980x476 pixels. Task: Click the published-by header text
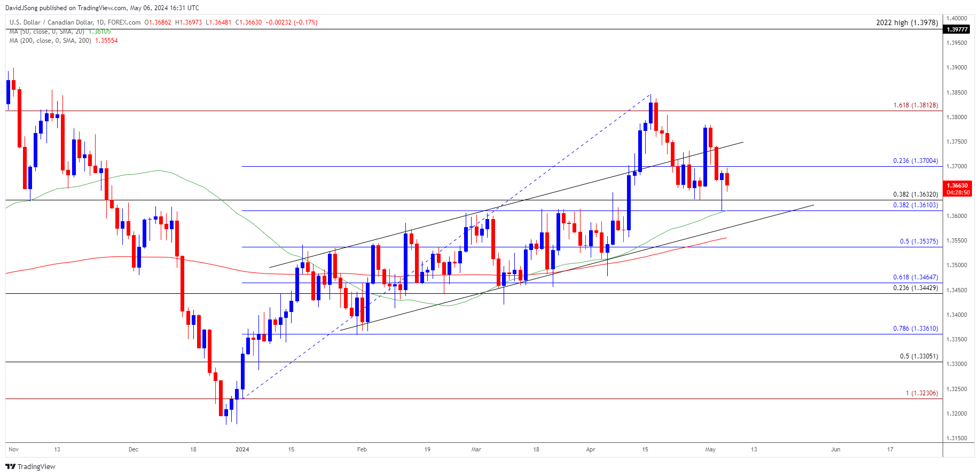tap(102, 8)
